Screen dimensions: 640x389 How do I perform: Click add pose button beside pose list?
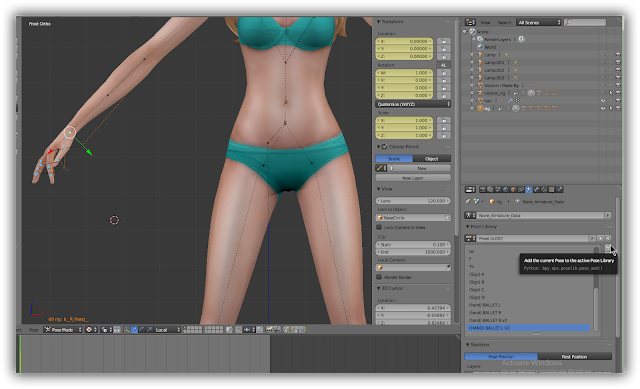tap(608, 248)
